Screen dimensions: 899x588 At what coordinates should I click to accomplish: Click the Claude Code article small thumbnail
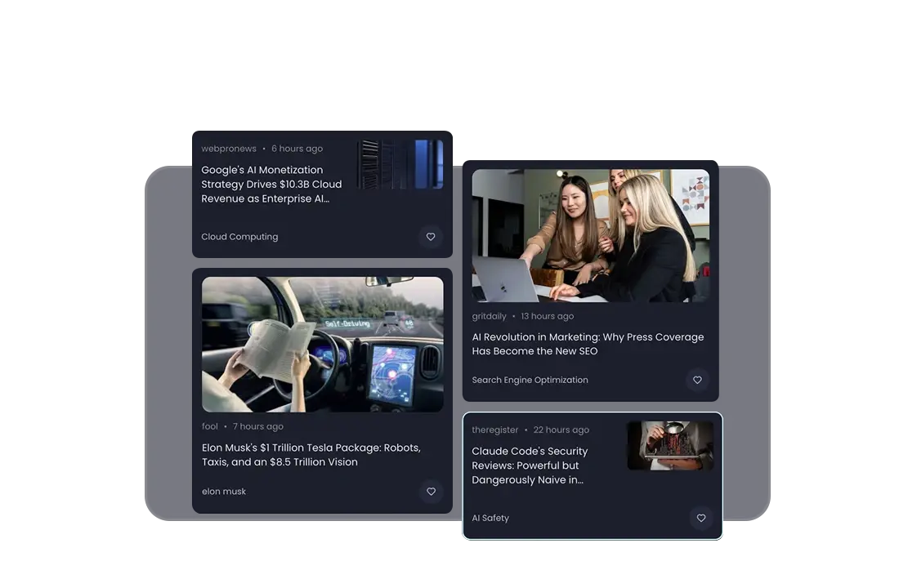670,446
